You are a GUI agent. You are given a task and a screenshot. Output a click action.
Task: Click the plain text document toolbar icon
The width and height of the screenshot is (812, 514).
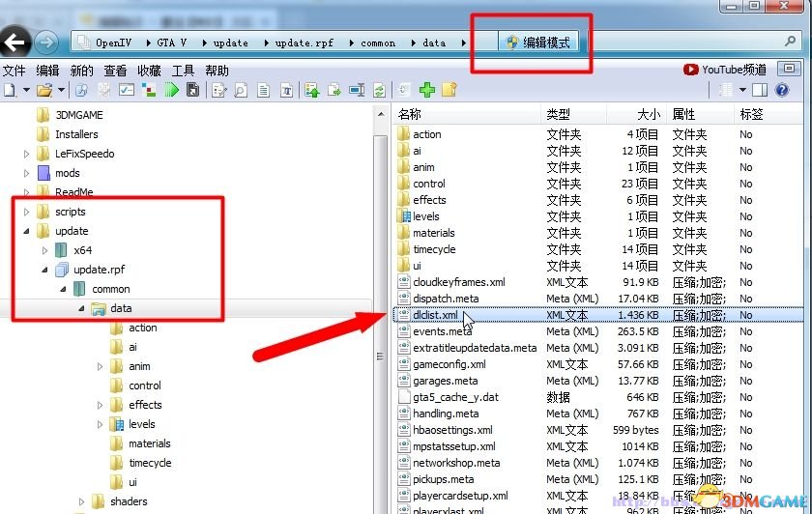point(264,90)
